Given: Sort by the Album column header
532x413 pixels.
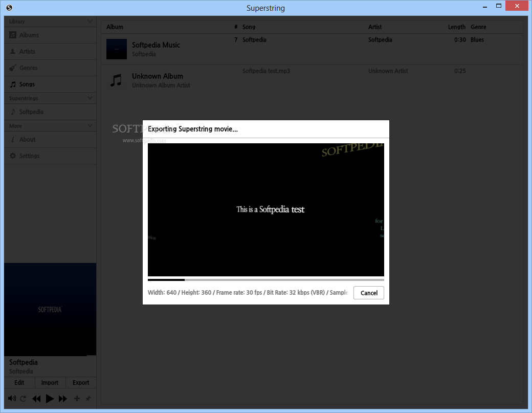Looking at the screenshot, I should click(115, 27).
